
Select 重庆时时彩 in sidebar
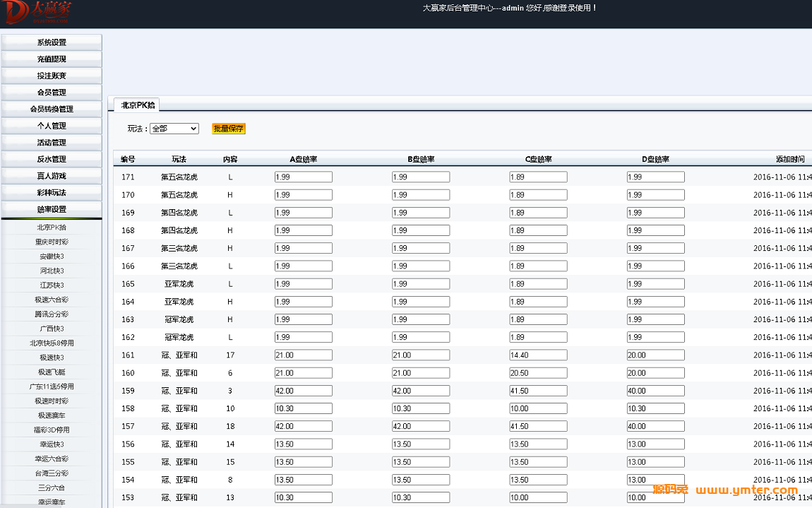[x=52, y=242]
